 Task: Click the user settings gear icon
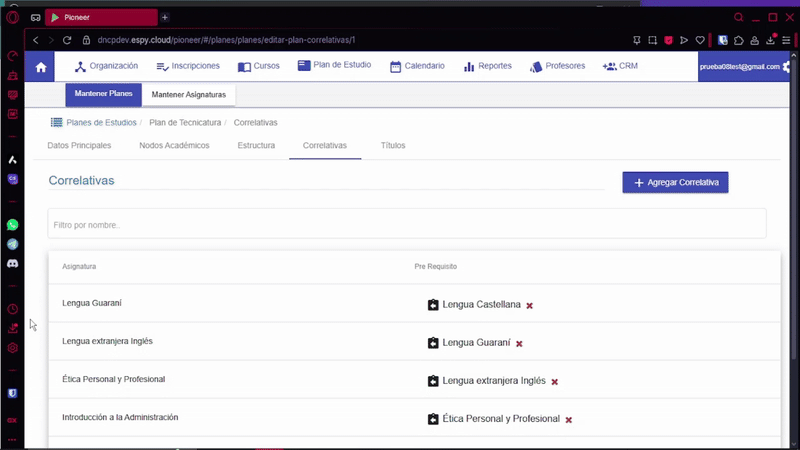coord(787,66)
